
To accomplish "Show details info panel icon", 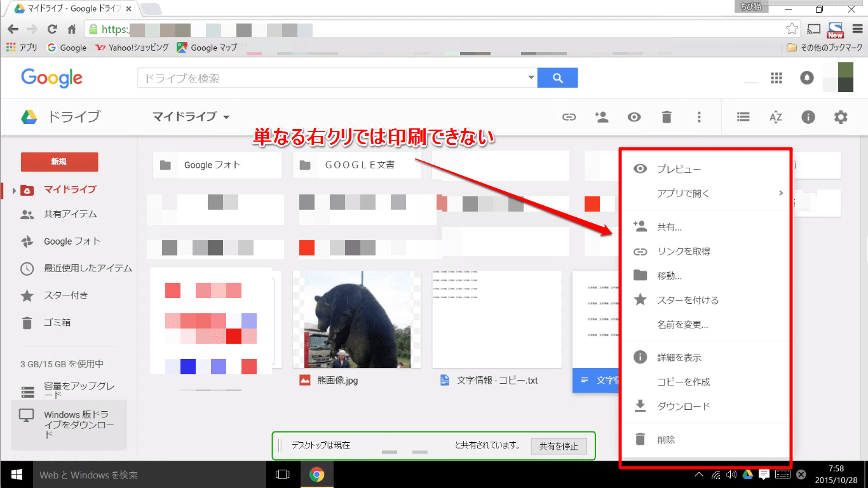I will coord(808,117).
